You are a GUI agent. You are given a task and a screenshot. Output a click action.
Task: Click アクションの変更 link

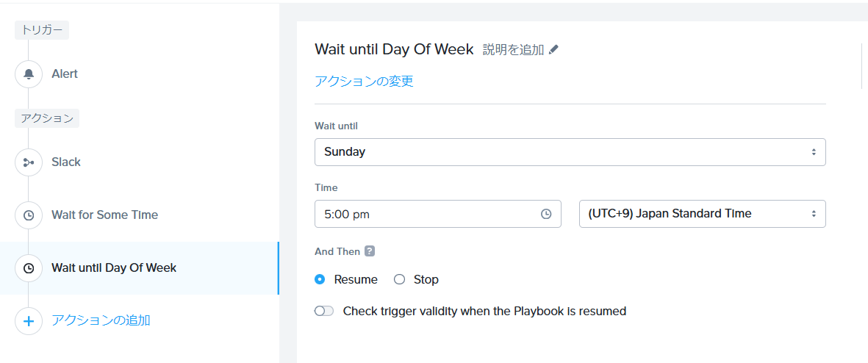tap(364, 82)
